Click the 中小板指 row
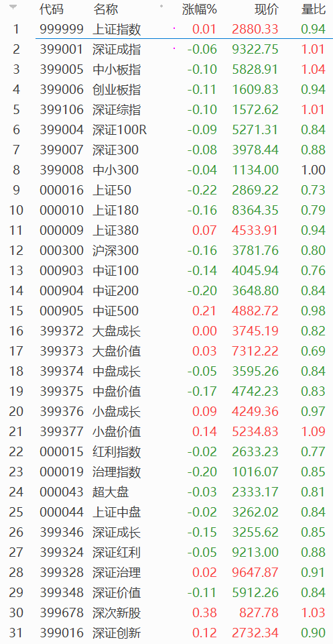333x644 pixels. click(x=166, y=69)
